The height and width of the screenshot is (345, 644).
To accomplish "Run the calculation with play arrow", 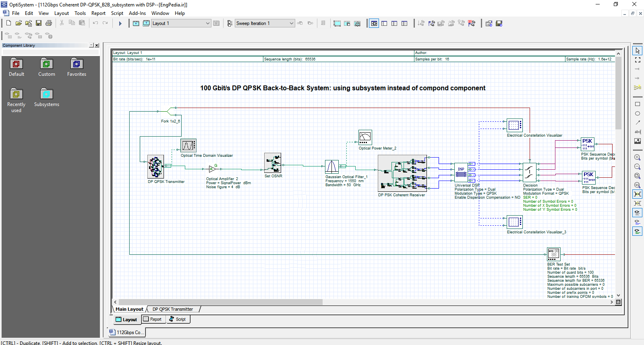I will (x=120, y=23).
